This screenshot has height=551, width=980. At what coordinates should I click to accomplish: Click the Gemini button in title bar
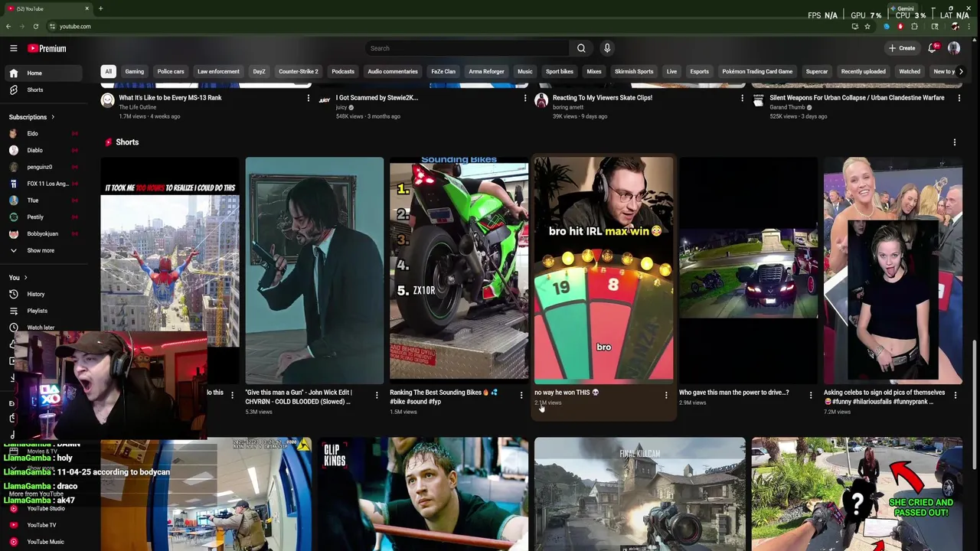[x=903, y=8]
